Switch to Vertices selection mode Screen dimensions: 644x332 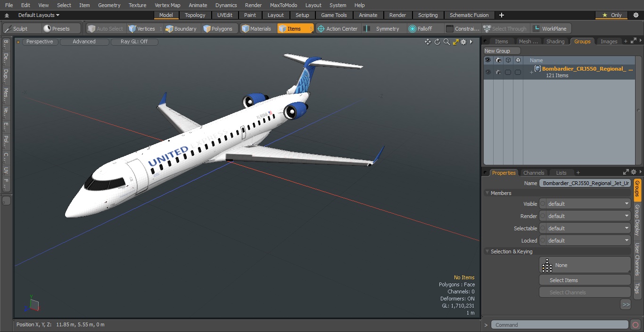[x=145, y=29]
